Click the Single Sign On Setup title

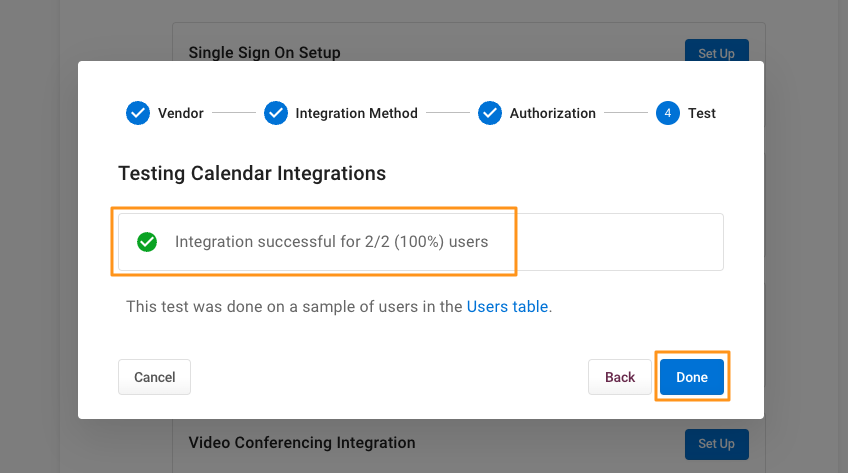(264, 52)
